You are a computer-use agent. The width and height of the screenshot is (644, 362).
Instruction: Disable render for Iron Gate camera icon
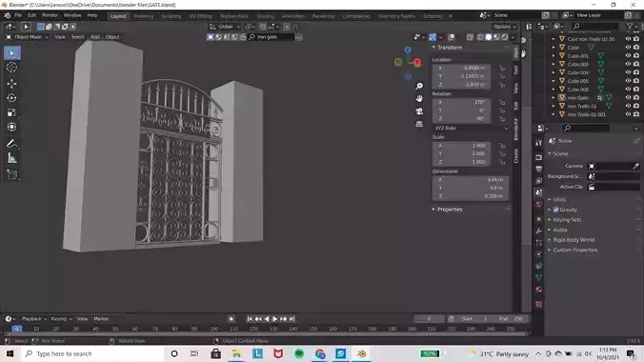[x=636, y=98]
